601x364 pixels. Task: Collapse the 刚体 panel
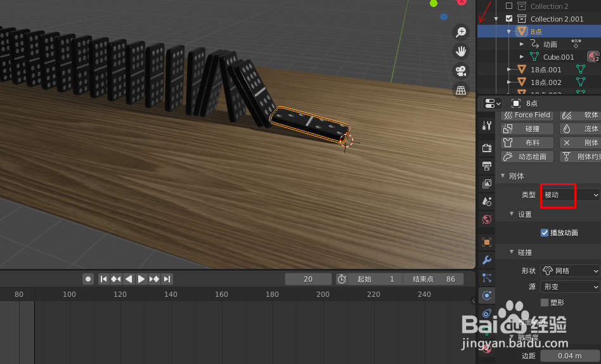pos(503,176)
